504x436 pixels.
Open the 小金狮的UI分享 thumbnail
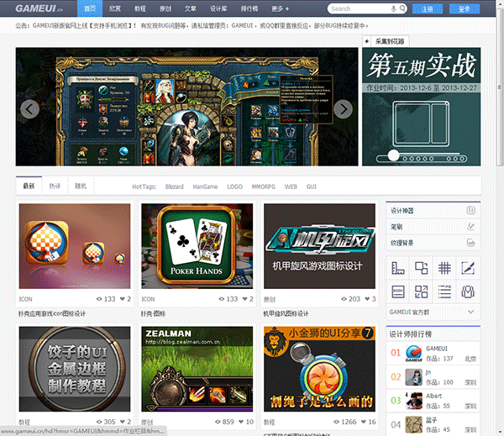(x=319, y=369)
